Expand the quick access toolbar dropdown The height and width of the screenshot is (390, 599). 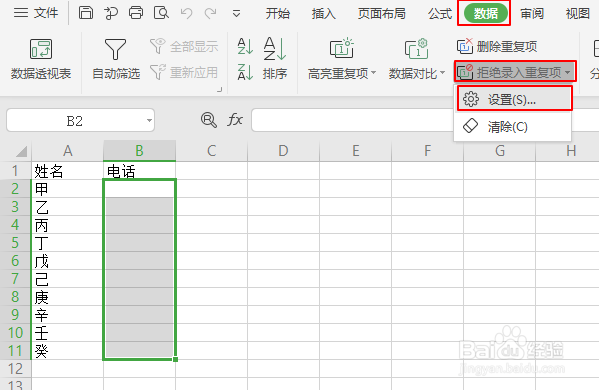point(236,14)
